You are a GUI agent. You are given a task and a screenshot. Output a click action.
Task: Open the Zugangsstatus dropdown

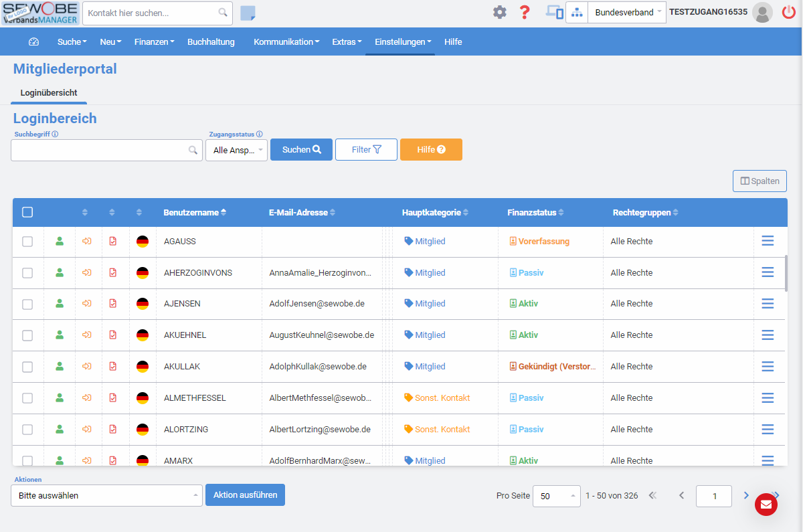point(236,150)
